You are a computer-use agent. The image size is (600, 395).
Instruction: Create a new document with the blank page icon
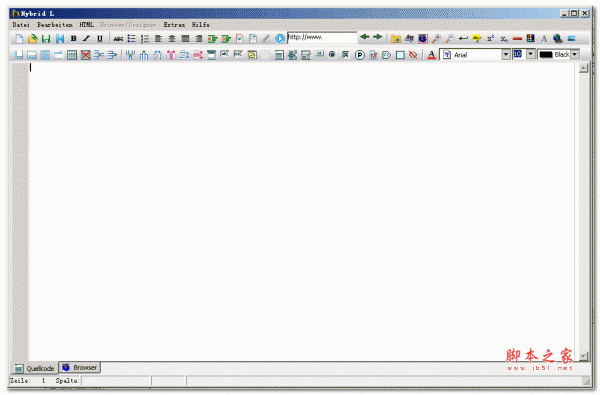coord(19,39)
